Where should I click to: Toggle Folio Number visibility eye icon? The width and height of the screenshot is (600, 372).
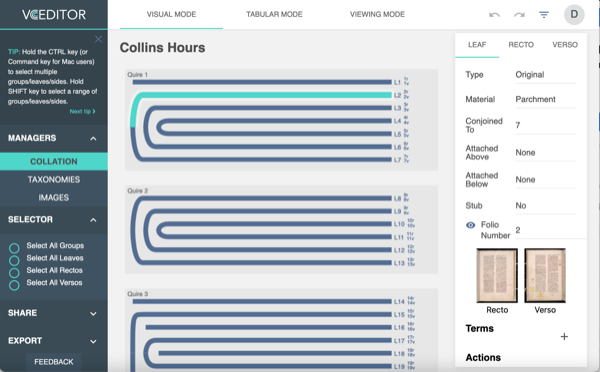tap(471, 225)
